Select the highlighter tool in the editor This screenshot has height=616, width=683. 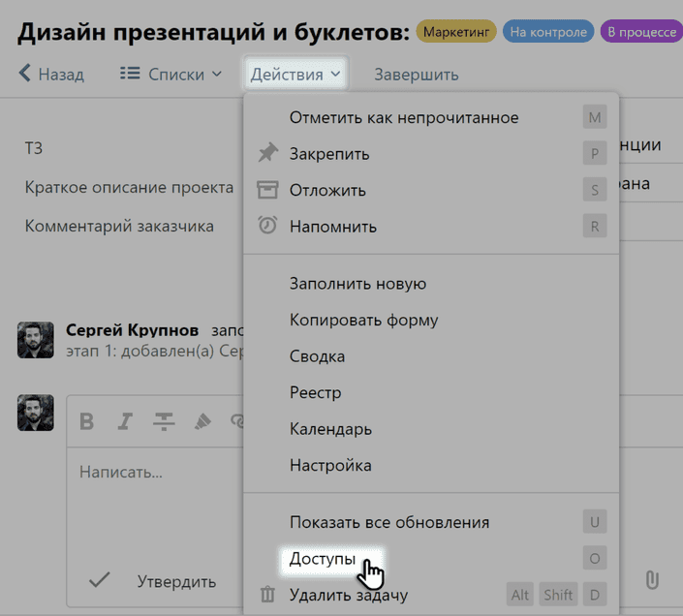click(202, 421)
